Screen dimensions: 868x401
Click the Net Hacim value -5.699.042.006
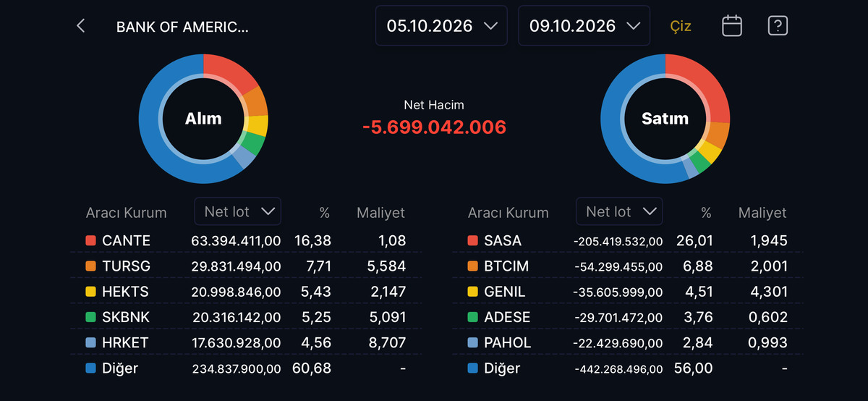434,127
